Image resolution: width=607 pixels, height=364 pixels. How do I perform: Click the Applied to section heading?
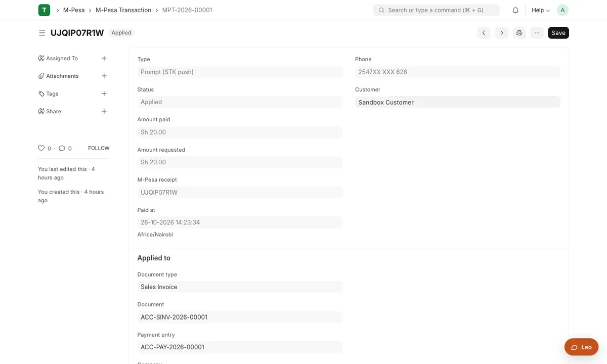[x=154, y=258]
